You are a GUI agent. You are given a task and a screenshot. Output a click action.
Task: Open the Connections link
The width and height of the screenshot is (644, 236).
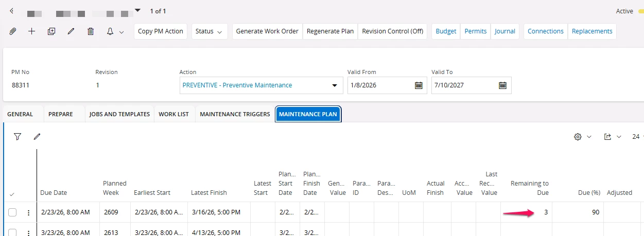(x=546, y=31)
